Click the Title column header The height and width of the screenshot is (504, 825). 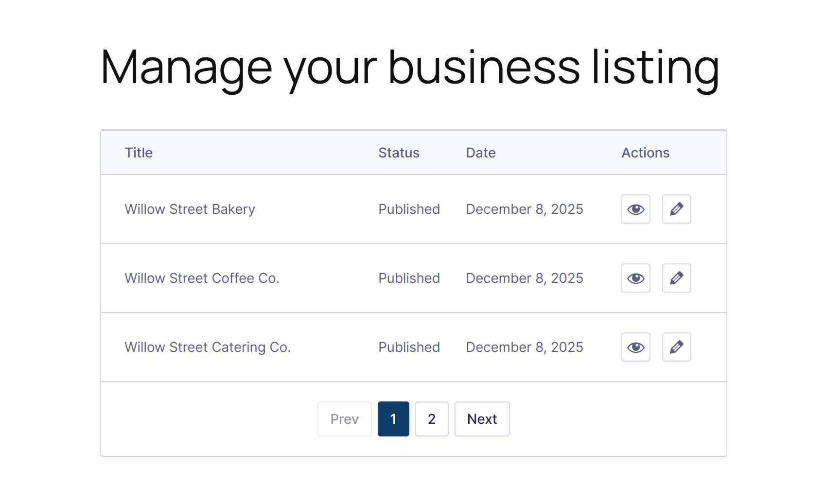[x=139, y=153]
